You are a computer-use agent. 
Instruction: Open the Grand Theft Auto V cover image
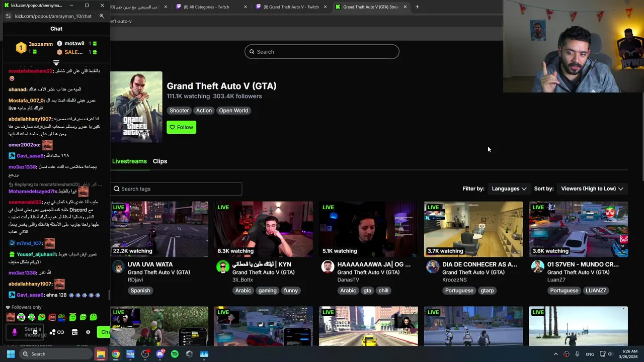coord(136,107)
